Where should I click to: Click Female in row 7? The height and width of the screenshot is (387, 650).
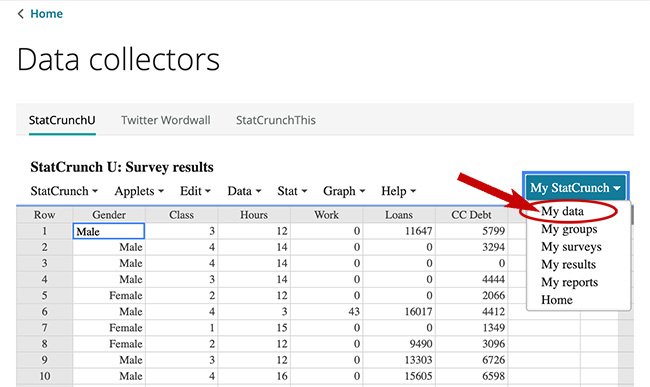tap(126, 328)
